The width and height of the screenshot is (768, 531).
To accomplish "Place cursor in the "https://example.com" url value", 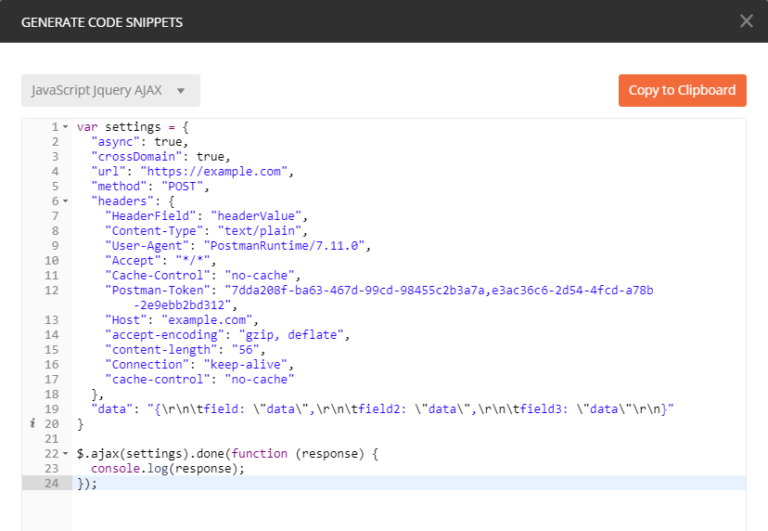I will [x=230, y=172].
